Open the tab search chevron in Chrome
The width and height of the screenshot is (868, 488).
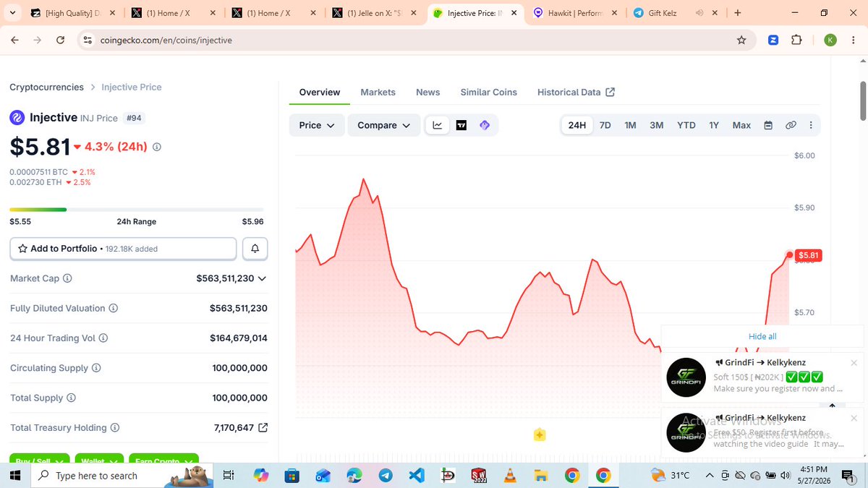click(13, 12)
